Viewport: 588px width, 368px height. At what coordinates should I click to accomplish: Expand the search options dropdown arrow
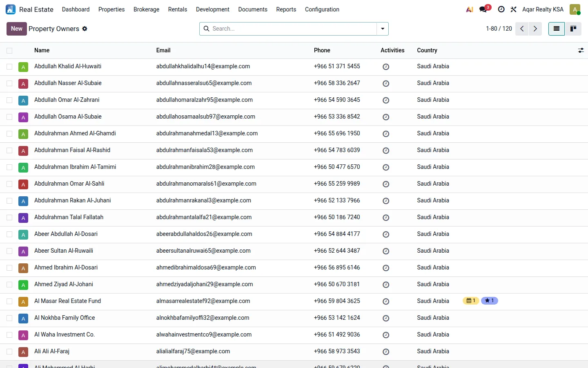[x=383, y=29]
